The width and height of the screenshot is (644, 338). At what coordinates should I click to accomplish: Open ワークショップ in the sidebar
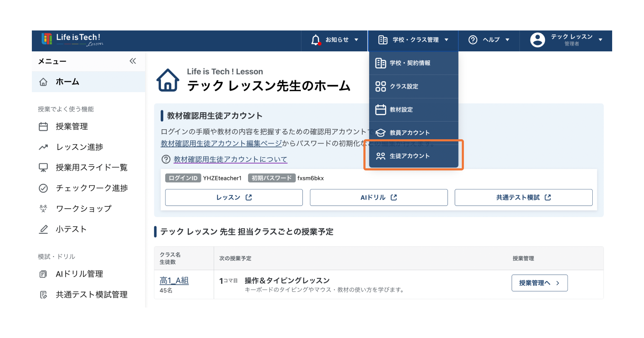[x=84, y=209]
